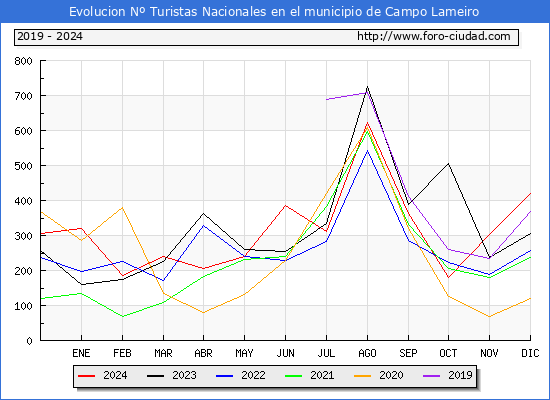
Task: Click the 800 value on the vertical axis
Action: tap(23, 61)
